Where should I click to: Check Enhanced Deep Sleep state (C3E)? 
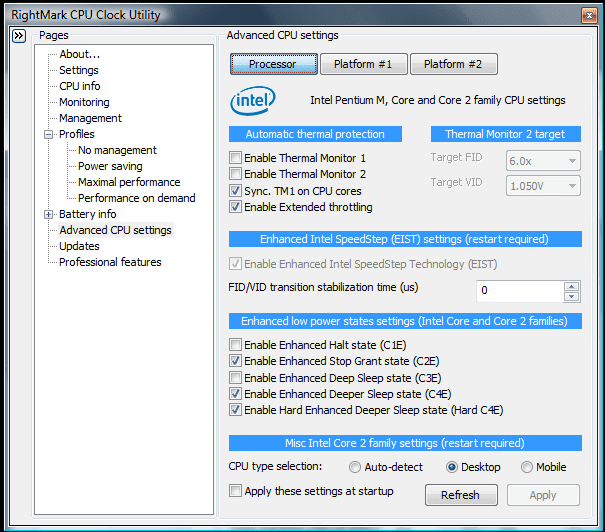pos(235,377)
